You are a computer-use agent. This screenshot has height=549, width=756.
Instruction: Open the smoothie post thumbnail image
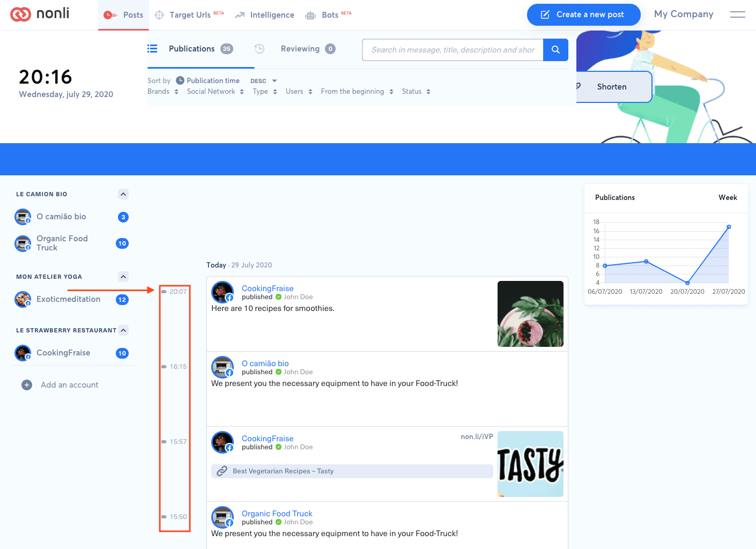[530, 314]
